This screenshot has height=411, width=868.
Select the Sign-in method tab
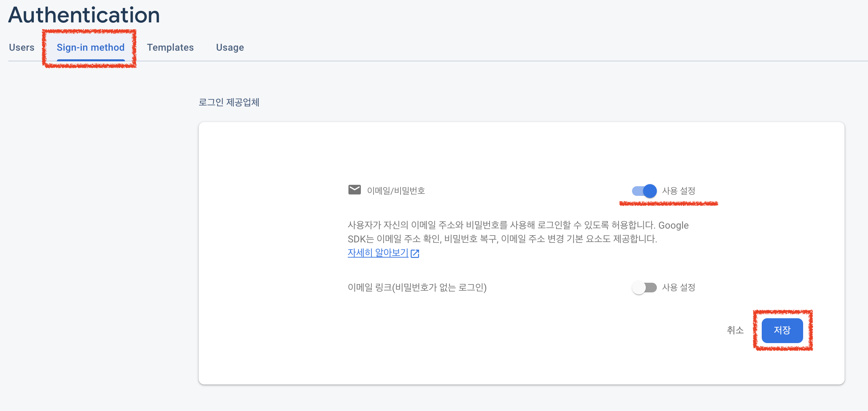[x=90, y=48]
